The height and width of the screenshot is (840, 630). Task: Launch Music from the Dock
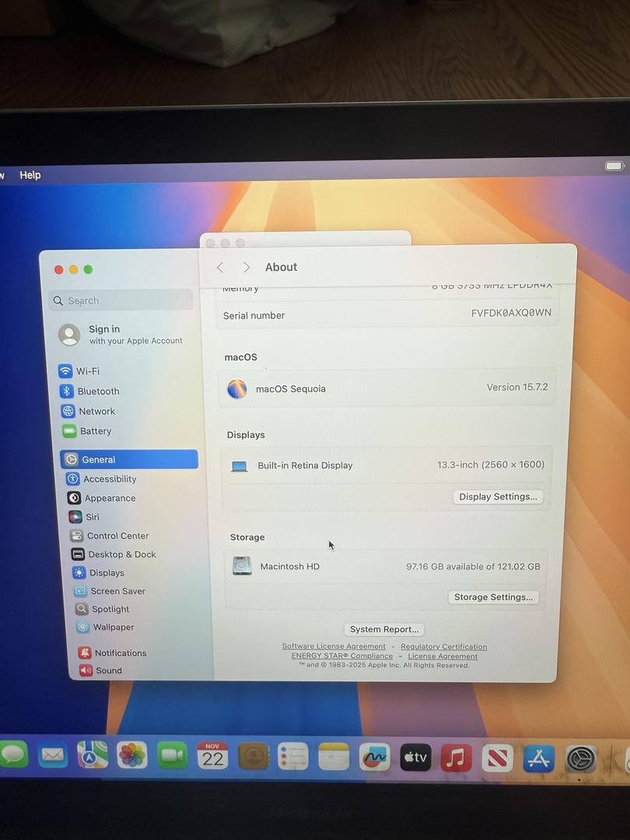pos(456,757)
